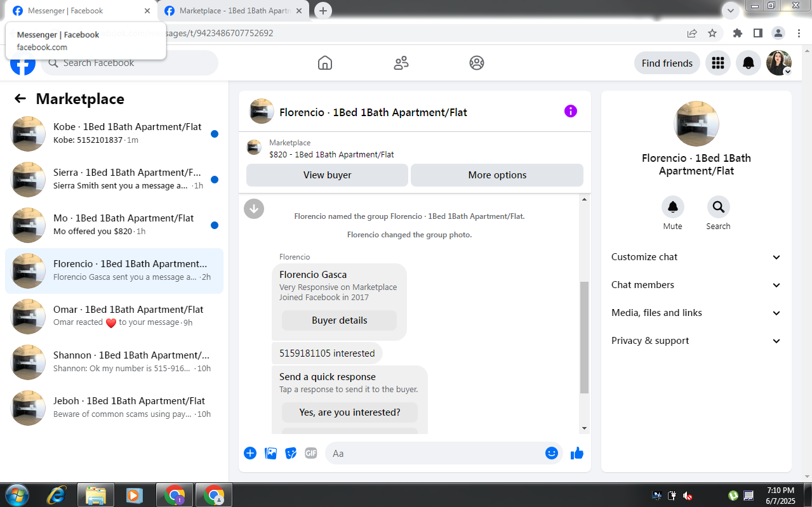This screenshot has width=812, height=507.
Task: Launch Internet Explorer from taskbar
Action: 56,495
